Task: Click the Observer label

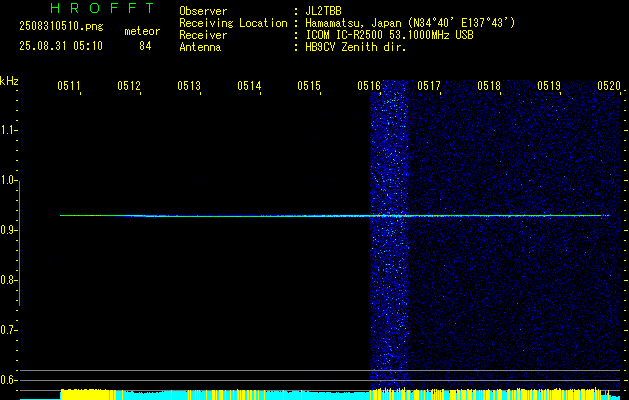Action: (x=203, y=11)
